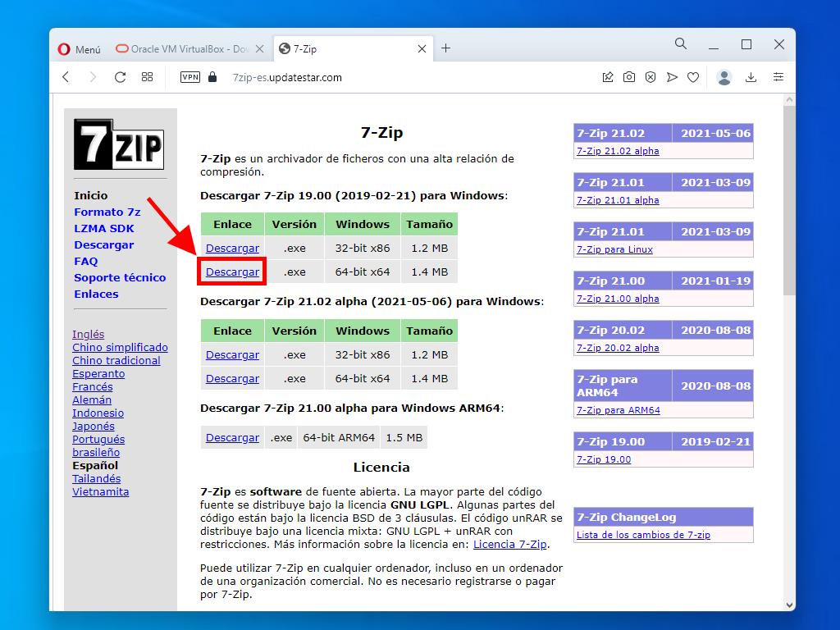The width and height of the screenshot is (840, 630).
Task: Go back with the back arrow
Action: (x=66, y=77)
